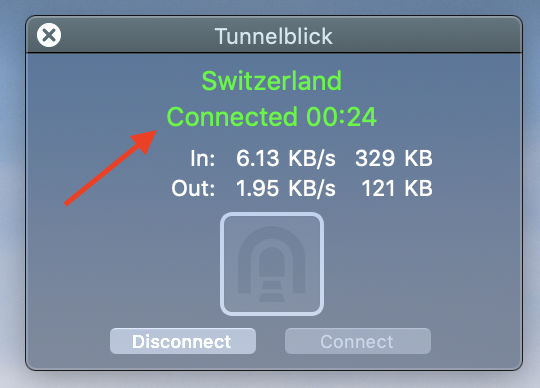Click the green Connected status word
540x388 pixels.
click(232, 117)
